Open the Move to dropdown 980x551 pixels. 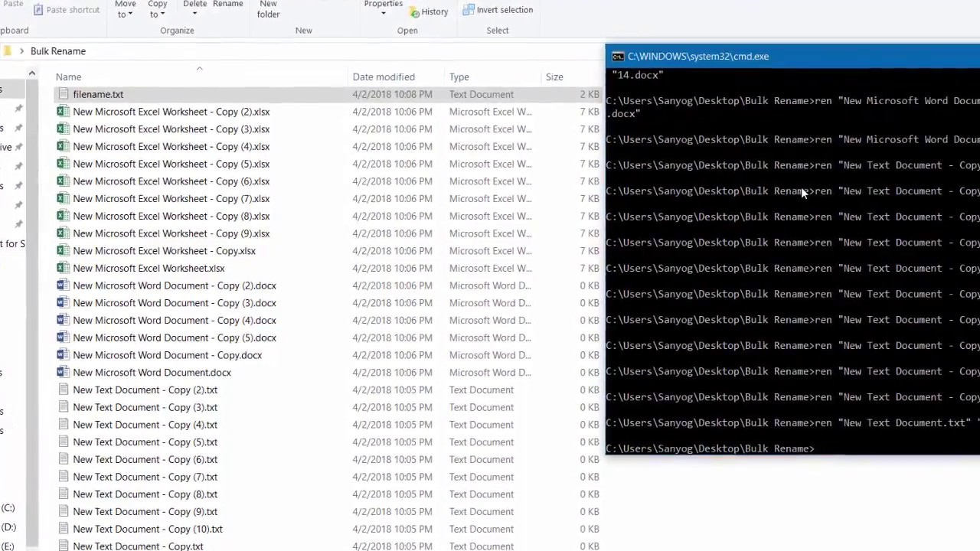[125, 9]
